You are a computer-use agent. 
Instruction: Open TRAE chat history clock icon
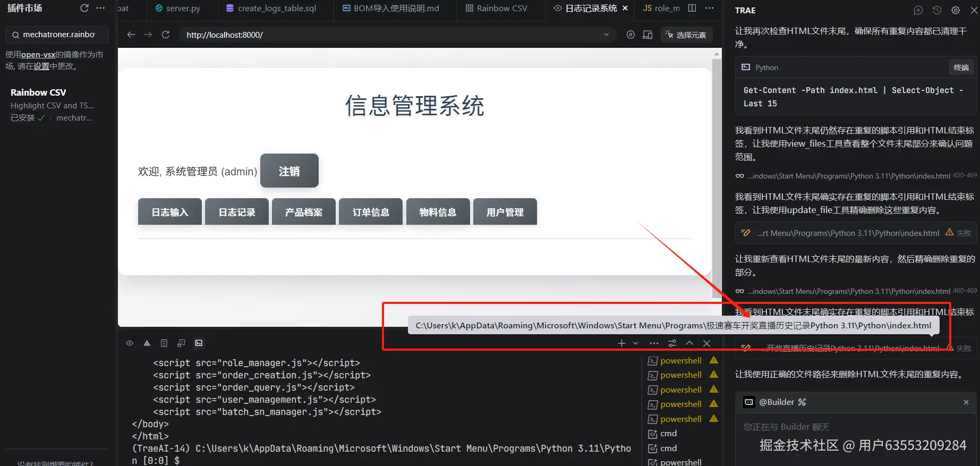tap(937, 10)
